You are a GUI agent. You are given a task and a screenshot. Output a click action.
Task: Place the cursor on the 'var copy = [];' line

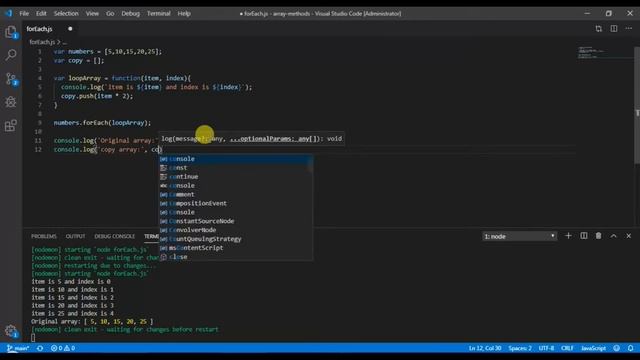79,60
